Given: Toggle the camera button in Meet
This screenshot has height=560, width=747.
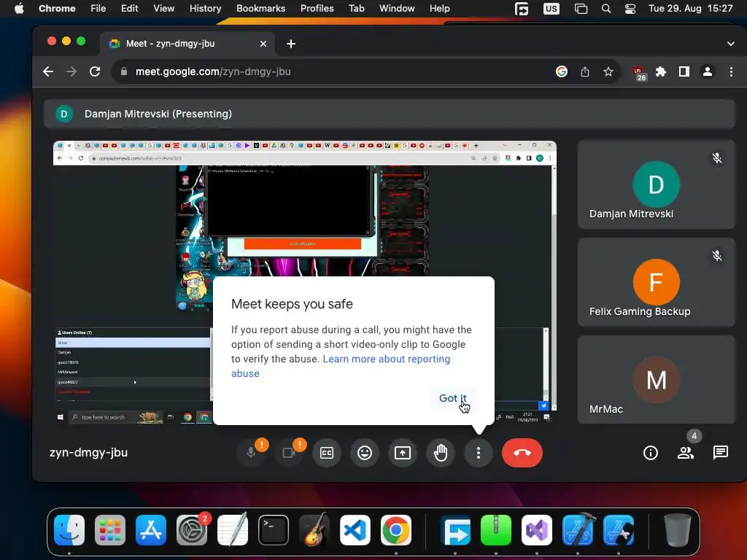Looking at the screenshot, I should coord(289,453).
